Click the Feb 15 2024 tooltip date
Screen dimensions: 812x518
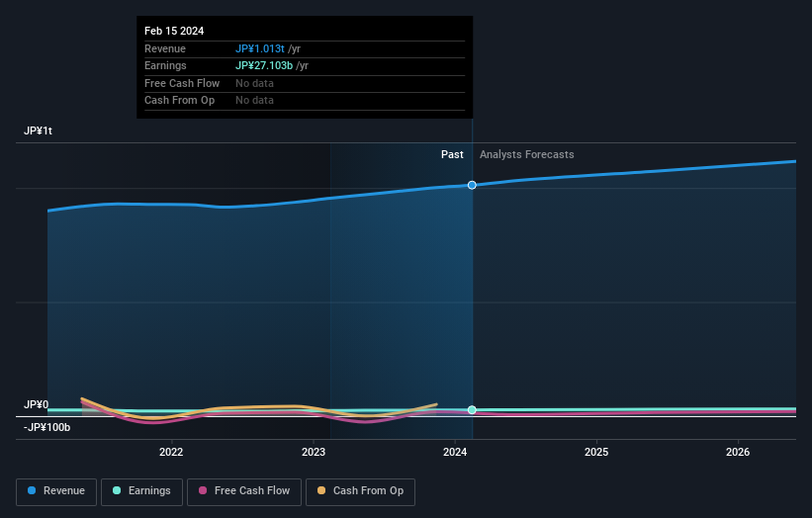click(174, 31)
